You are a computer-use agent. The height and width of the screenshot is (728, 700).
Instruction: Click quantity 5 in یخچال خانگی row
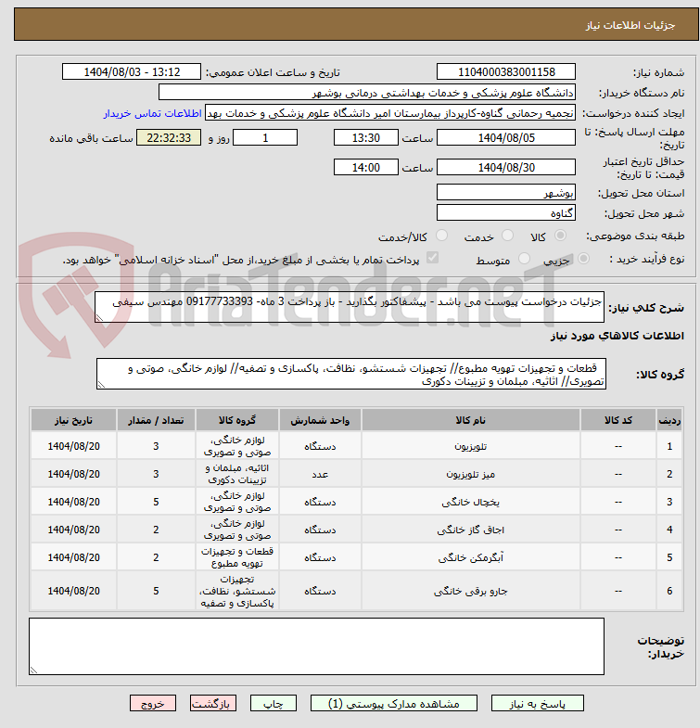point(156,502)
